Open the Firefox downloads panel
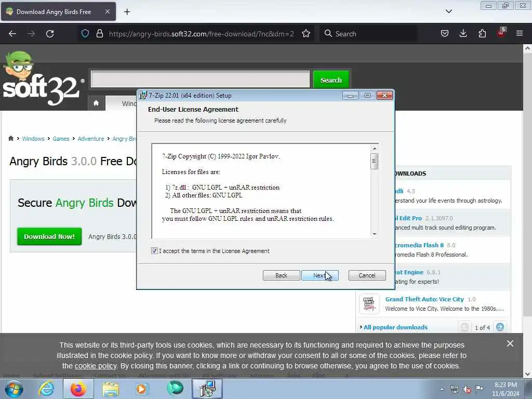The width and height of the screenshot is (532, 399). click(463, 33)
